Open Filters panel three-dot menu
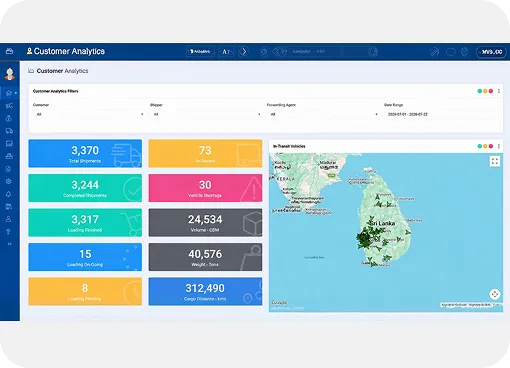Image resolution: width=510 pixels, height=368 pixels. 499,91
